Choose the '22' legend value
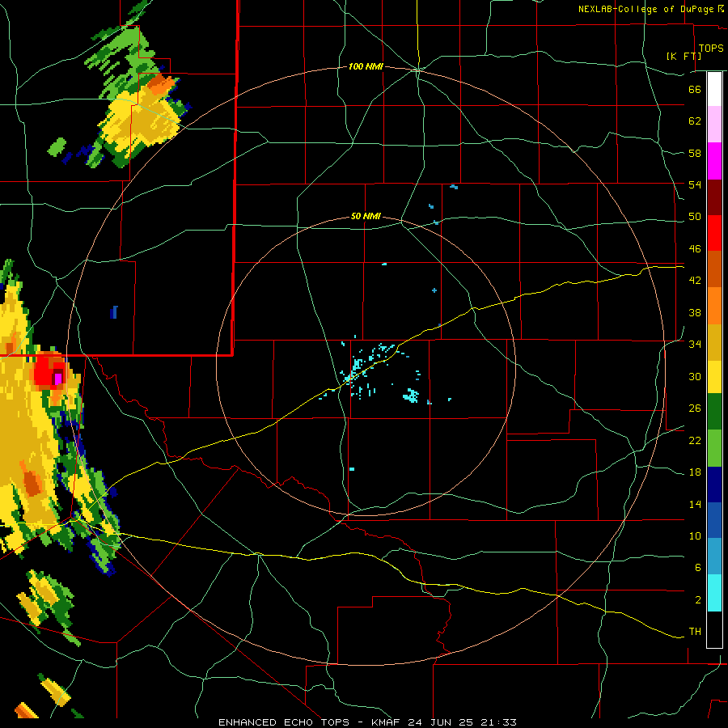 (695, 440)
